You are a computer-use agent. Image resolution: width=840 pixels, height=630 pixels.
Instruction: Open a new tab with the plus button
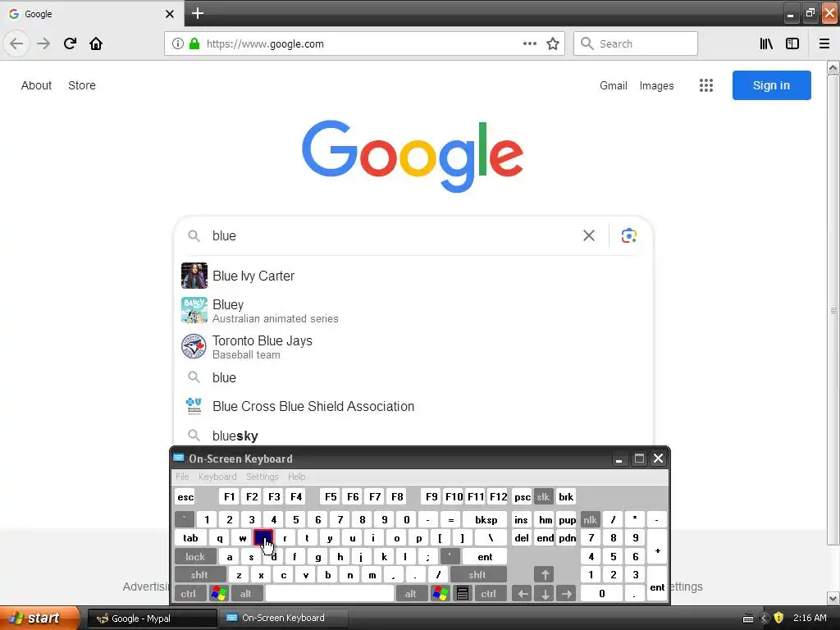coord(198,13)
